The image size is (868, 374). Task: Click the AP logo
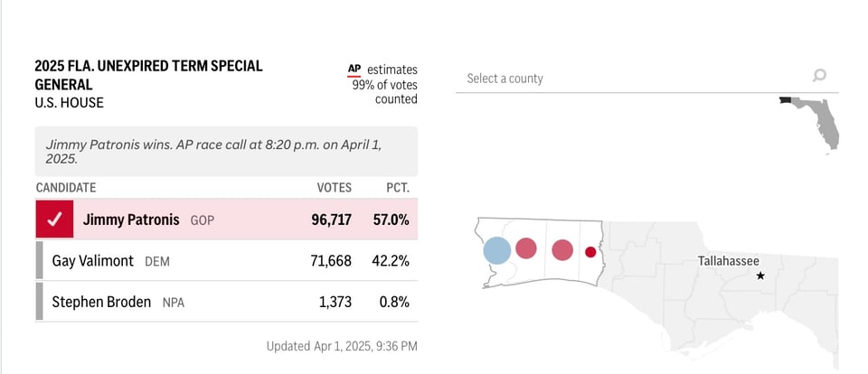[355, 70]
